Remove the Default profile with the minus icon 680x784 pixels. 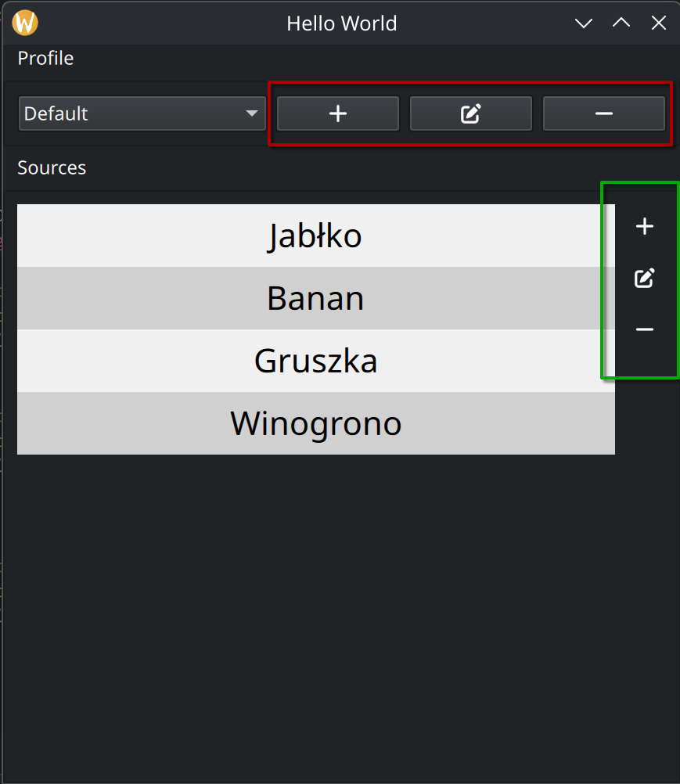[603, 113]
